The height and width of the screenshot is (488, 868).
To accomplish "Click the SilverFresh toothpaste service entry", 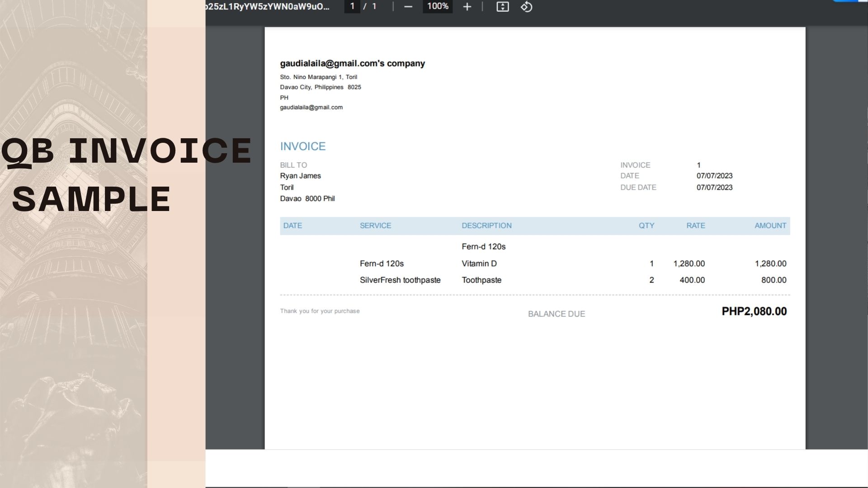I will click(x=400, y=280).
